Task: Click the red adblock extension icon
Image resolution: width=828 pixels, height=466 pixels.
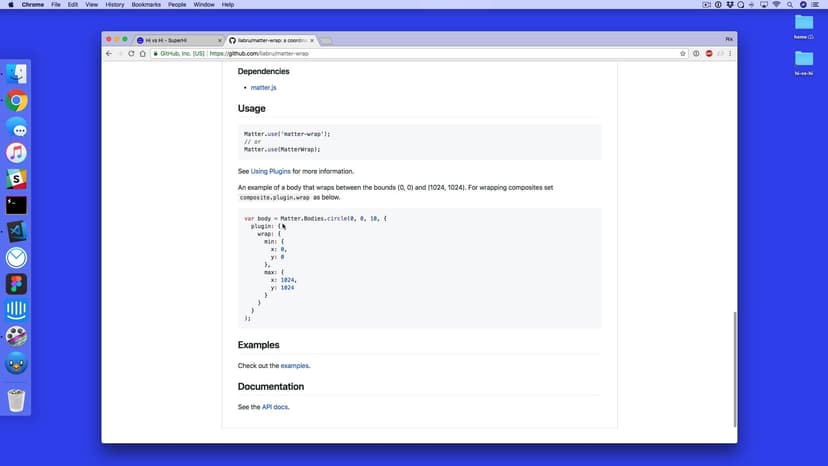Action: coord(709,53)
